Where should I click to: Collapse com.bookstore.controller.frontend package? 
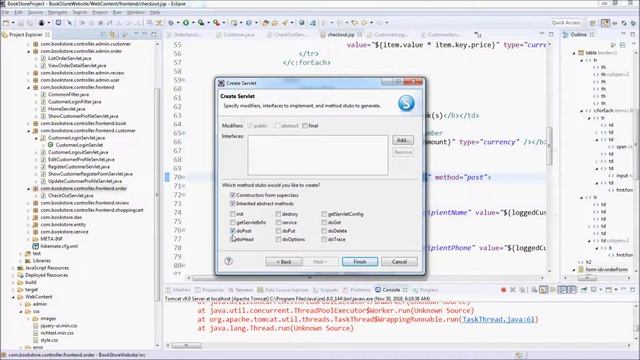(29, 87)
